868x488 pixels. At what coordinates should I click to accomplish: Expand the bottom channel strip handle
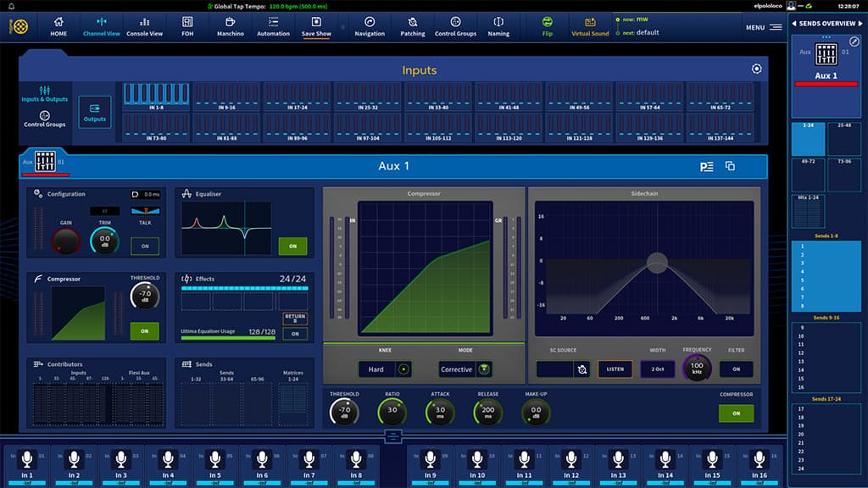(x=393, y=436)
